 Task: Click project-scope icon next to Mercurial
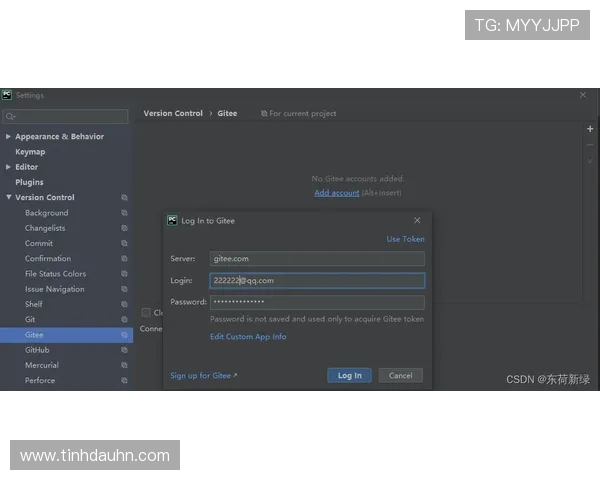pos(124,365)
